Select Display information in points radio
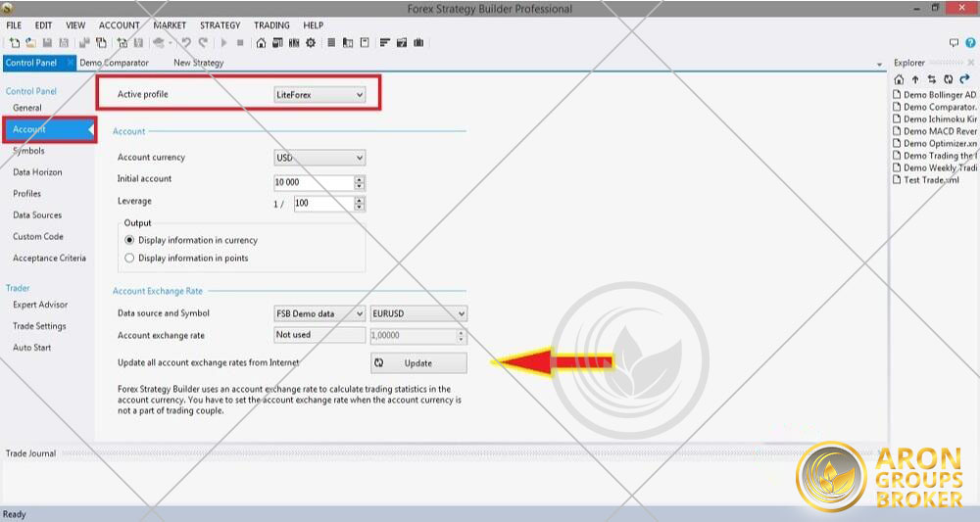980x522 pixels. pos(129,258)
